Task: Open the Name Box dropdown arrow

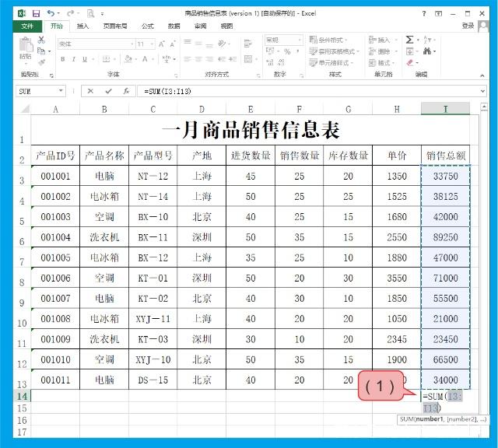Action: (61, 91)
